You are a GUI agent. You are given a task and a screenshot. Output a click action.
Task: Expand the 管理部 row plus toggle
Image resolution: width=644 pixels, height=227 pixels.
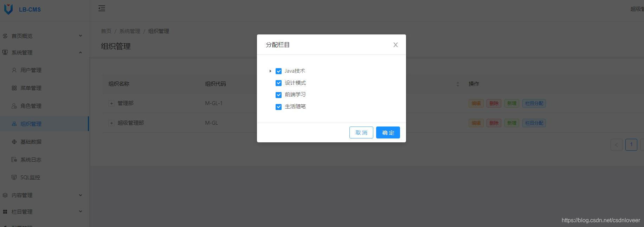pos(111,103)
